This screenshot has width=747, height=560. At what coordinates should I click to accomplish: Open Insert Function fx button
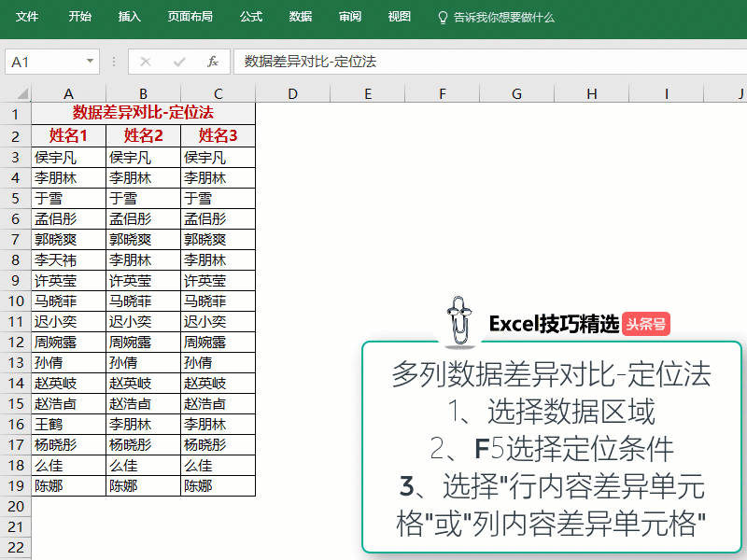(x=213, y=62)
